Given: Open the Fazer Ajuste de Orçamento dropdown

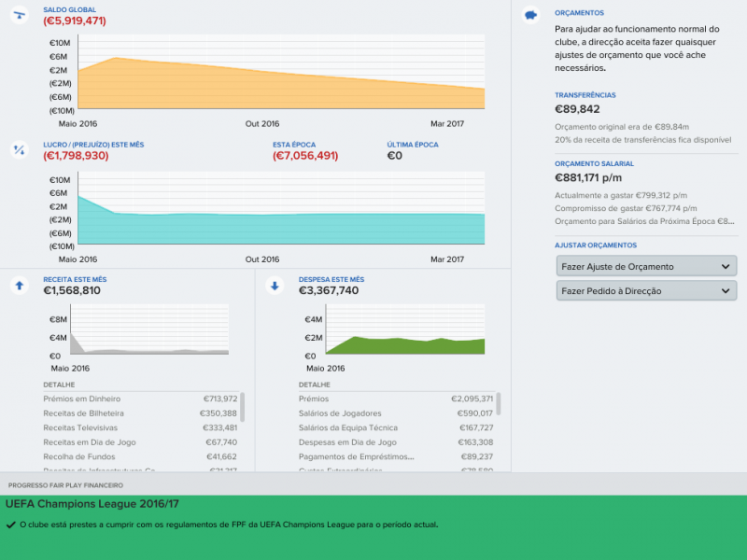Looking at the screenshot, I should [x=646, y=267].
